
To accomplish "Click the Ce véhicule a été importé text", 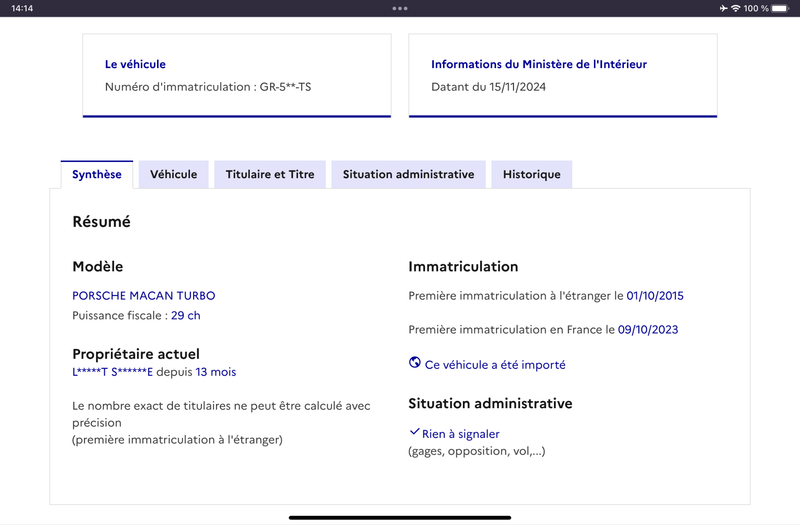I will 495,365.
